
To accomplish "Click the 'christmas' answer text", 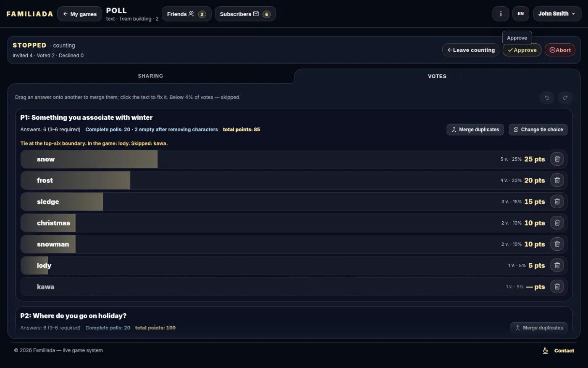I will pyautogui.click(x=53, y=223).
